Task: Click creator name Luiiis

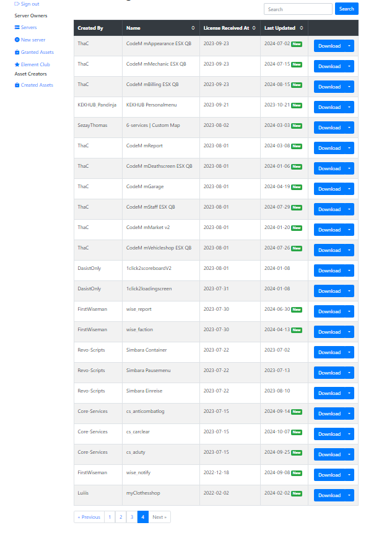Action: 83,493
